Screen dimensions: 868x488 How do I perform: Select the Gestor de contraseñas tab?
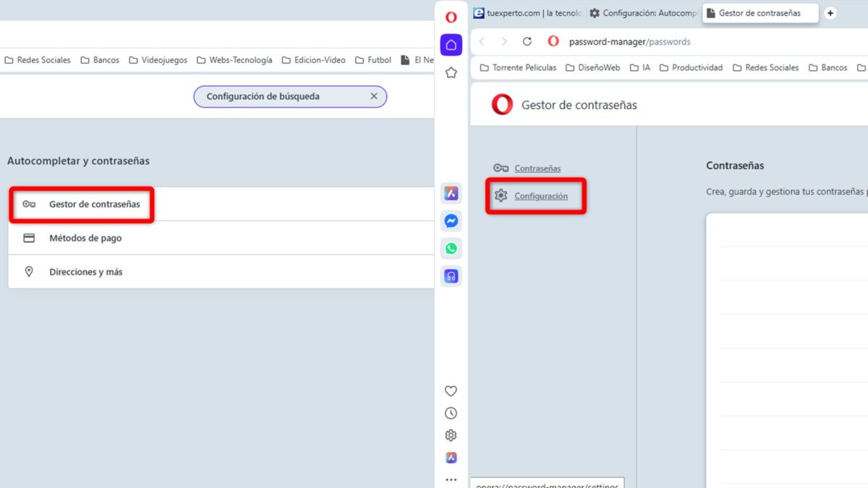coord(759,13)
